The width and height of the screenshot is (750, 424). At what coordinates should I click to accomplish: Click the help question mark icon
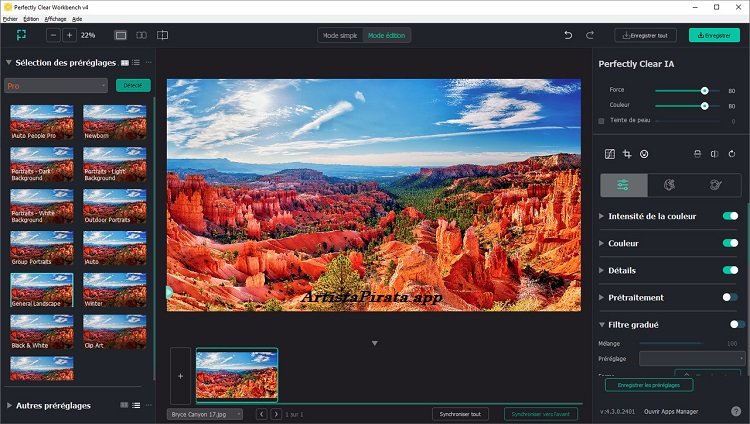[736, 411]
